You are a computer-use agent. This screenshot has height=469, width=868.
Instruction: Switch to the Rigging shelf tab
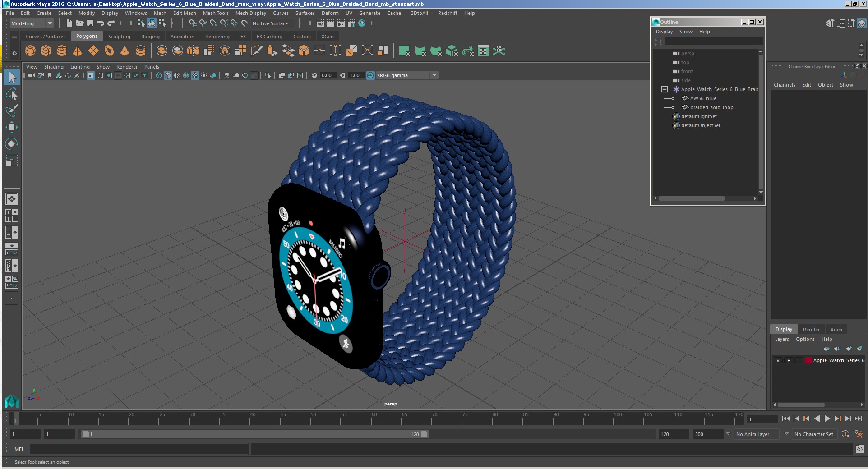(150, 37)
